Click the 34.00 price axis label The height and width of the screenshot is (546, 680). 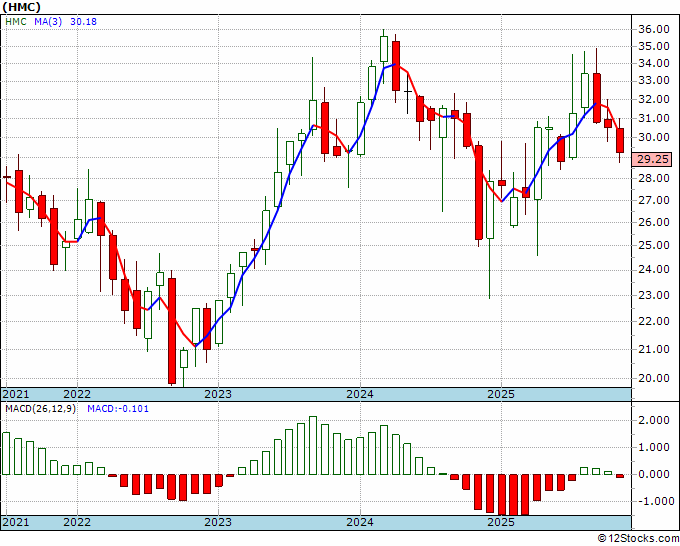click(654, 63)
